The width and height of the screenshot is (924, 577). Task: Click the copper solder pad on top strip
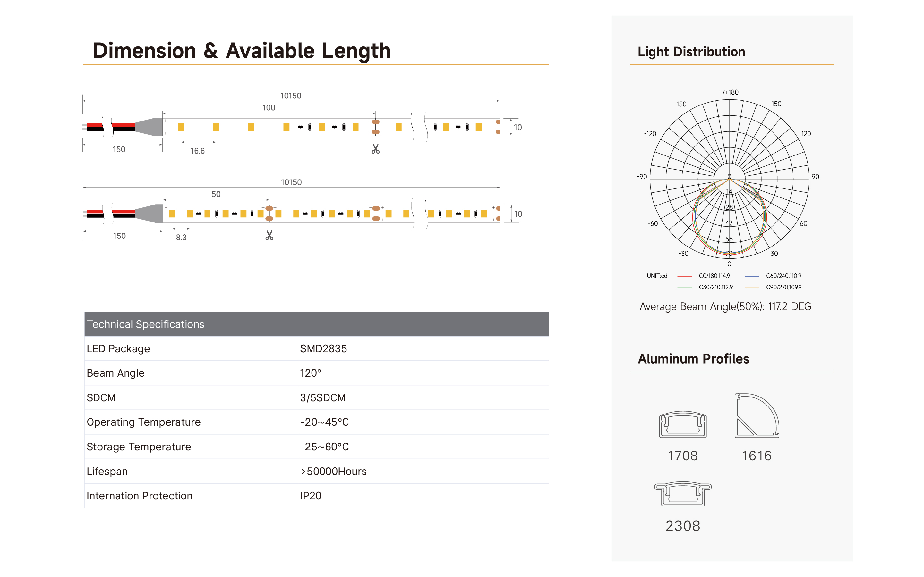coord(376,127)
